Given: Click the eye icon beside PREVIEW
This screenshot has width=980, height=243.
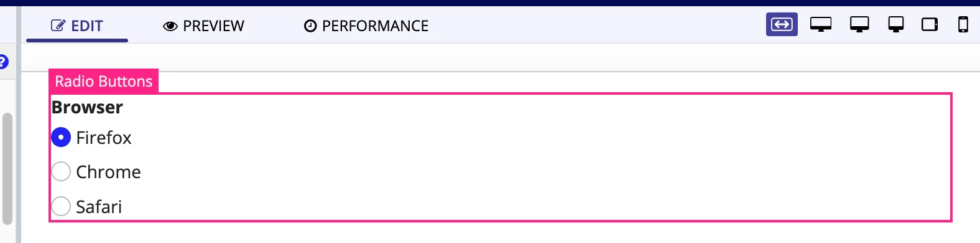Looking at the screenshot, I should 170,26.
